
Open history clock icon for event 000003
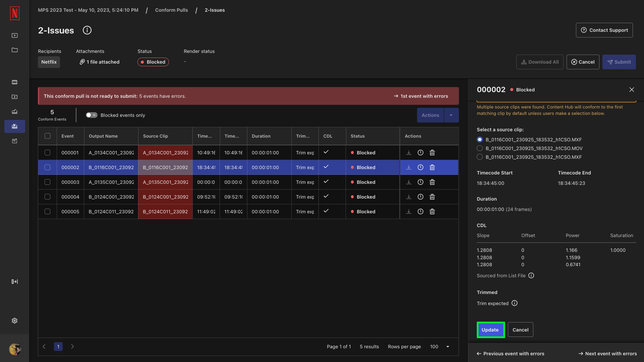(x=420, y=182)
